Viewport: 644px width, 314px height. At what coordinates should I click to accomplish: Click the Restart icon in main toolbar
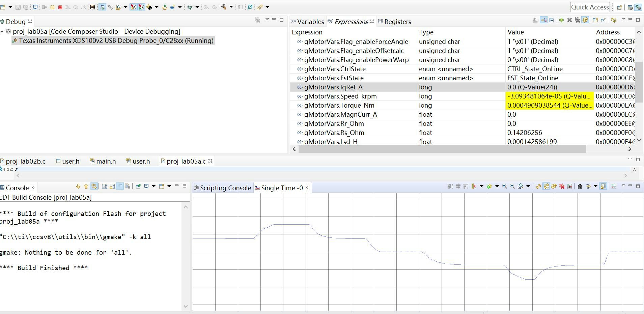coord(165,7)
